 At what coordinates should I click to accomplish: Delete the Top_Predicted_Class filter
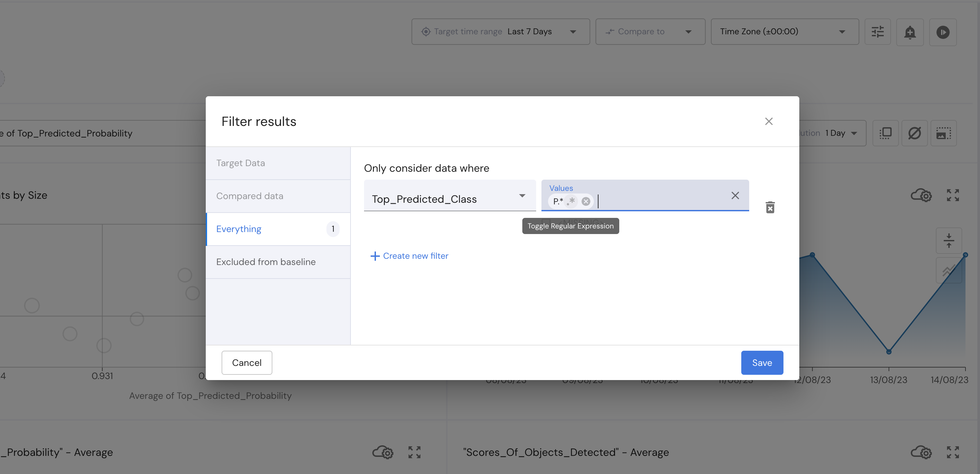point(770,207)
